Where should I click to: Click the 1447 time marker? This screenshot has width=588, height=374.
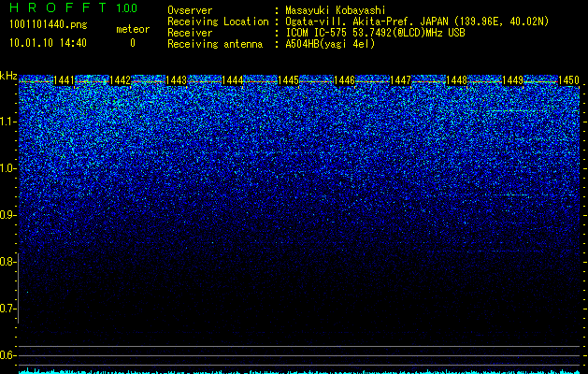400,80
